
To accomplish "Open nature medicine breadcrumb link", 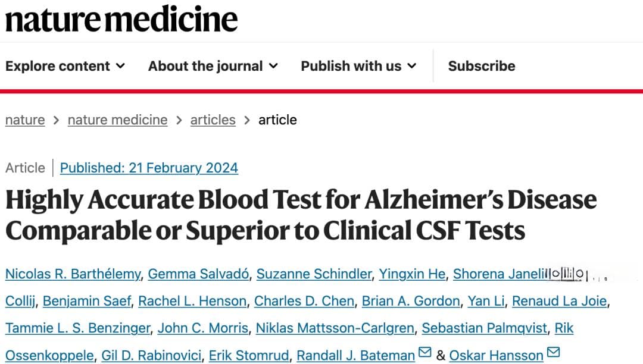I will 118,120.
